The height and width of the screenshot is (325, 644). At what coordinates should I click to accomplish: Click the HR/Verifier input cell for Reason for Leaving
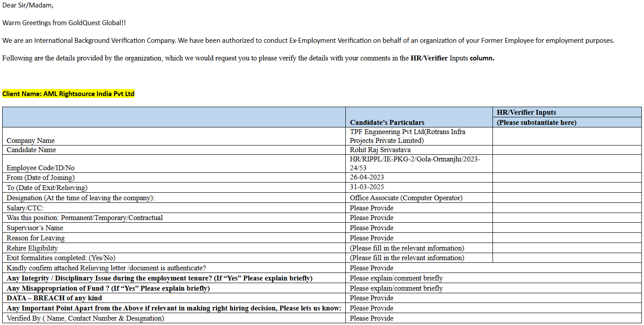(x=567, y=238)
